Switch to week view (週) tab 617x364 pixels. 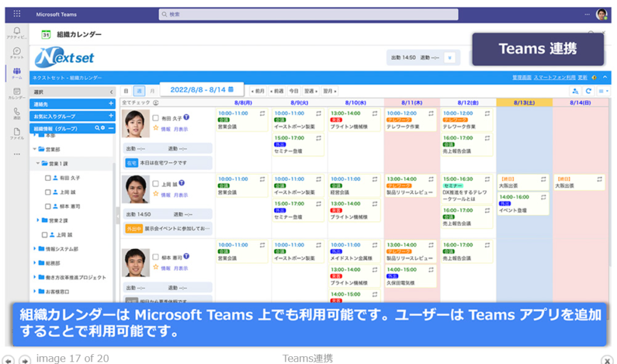[139, 91]
